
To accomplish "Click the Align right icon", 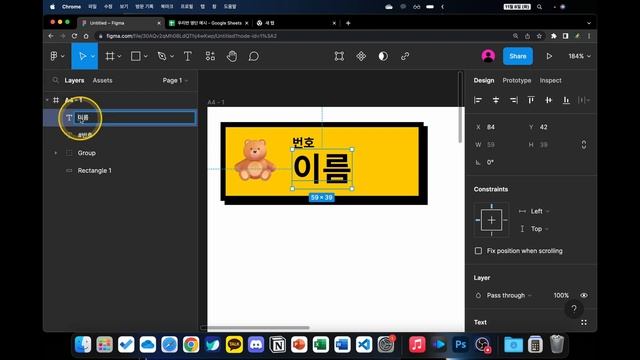I will [513, 100].
